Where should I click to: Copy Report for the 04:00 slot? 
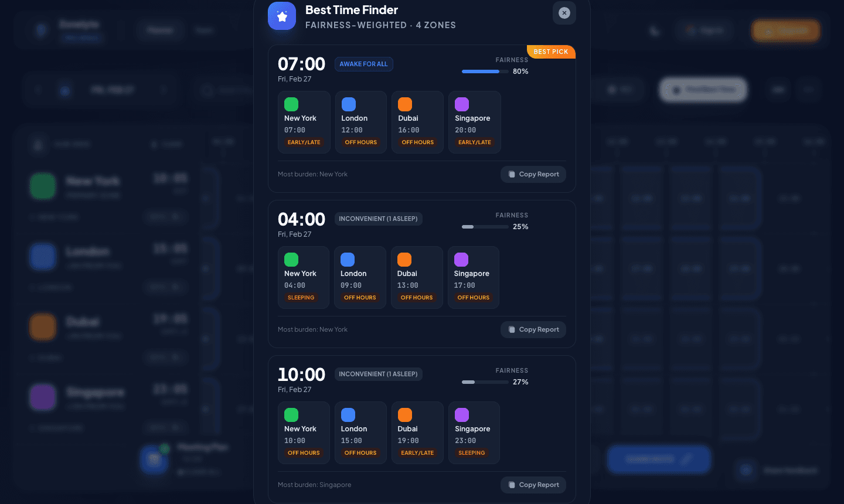pos(533,329)
